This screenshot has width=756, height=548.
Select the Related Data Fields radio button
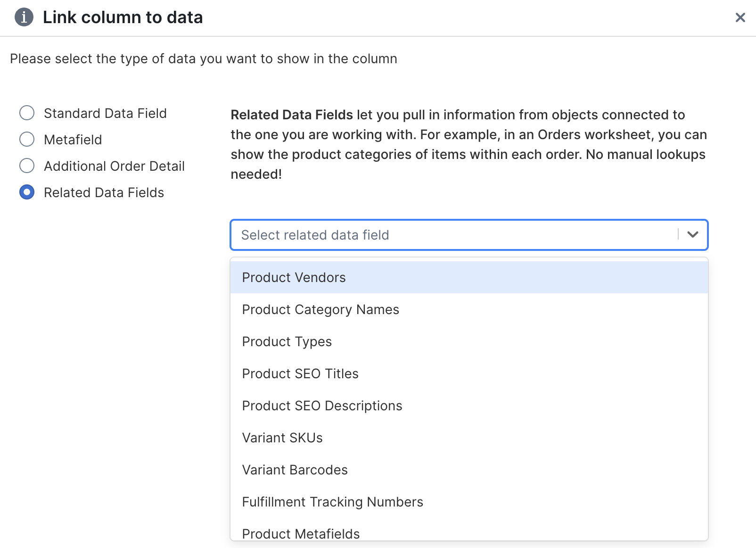coord(27,192)
